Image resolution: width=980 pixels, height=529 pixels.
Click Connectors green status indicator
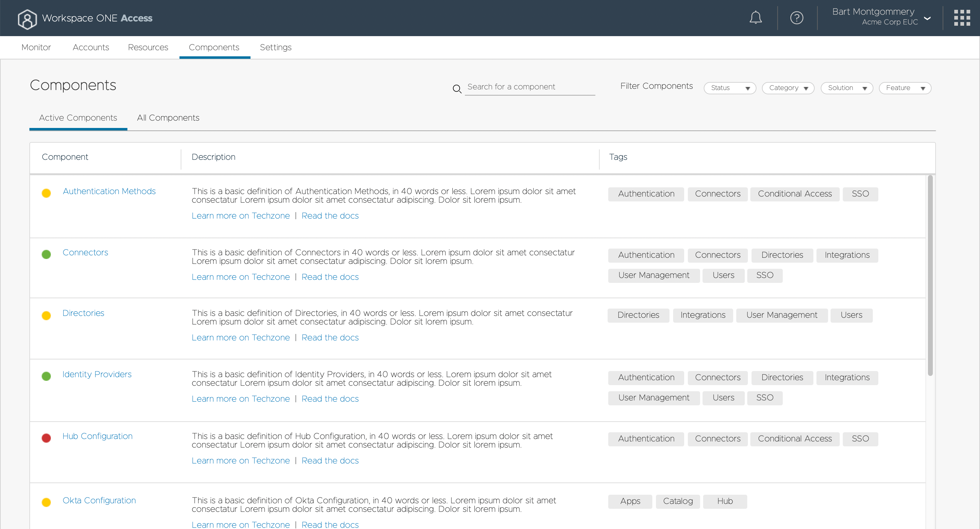click(47, 254)
